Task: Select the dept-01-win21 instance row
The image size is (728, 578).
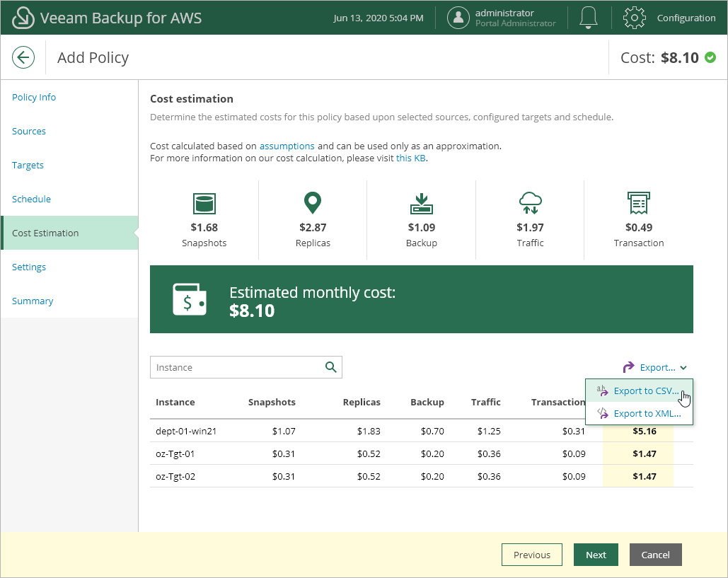Action: [422, 431]
